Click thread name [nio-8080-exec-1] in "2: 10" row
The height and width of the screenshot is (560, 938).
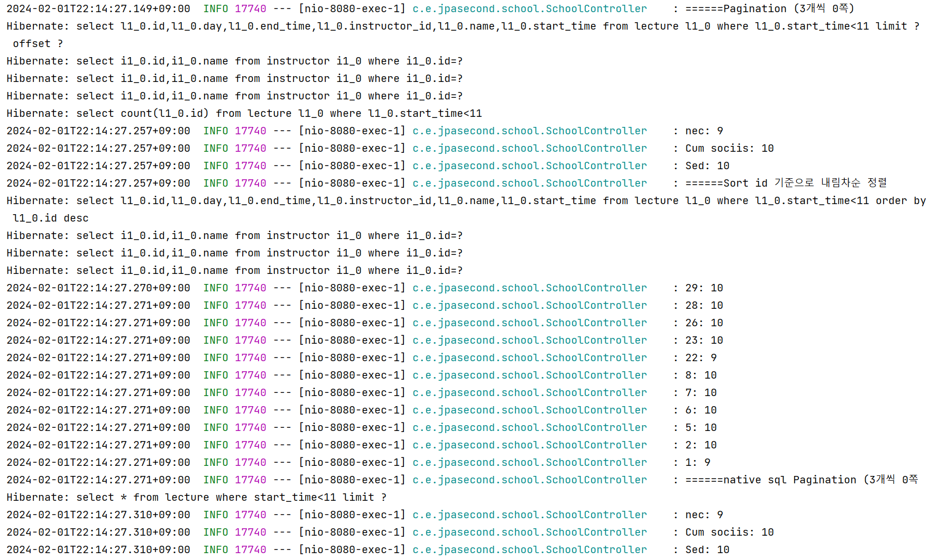pyautogui.click(x=352, y=445)
